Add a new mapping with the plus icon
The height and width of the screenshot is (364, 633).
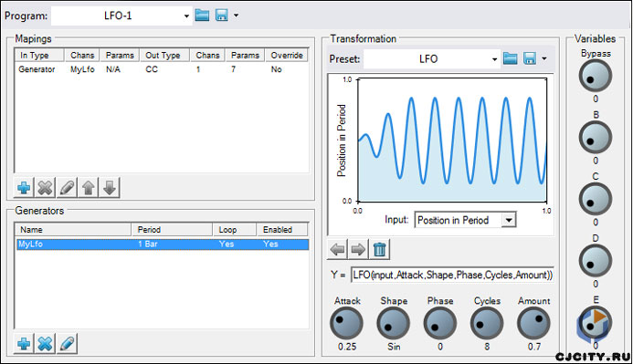click(24, 187)
